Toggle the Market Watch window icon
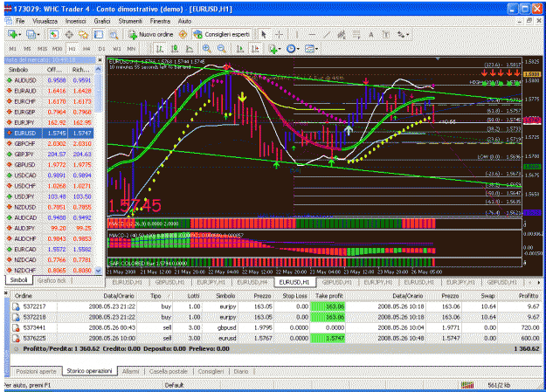The height and width of the screenshot is (392, 546). point(53,34)
